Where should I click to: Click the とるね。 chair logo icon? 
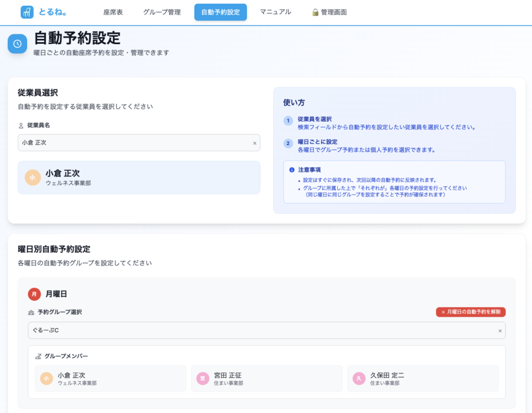pyautogui.click(x=27, y=12)
